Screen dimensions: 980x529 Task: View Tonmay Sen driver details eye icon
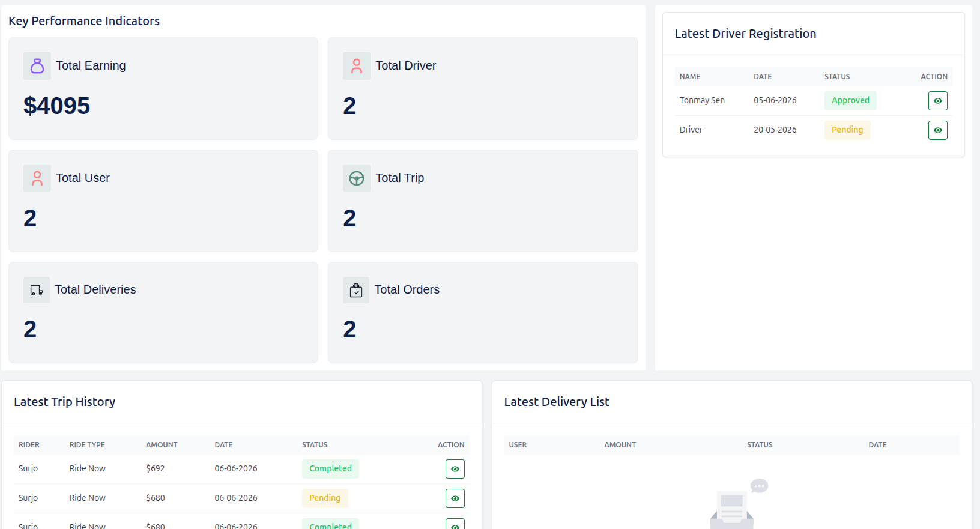tap(937, 101)
